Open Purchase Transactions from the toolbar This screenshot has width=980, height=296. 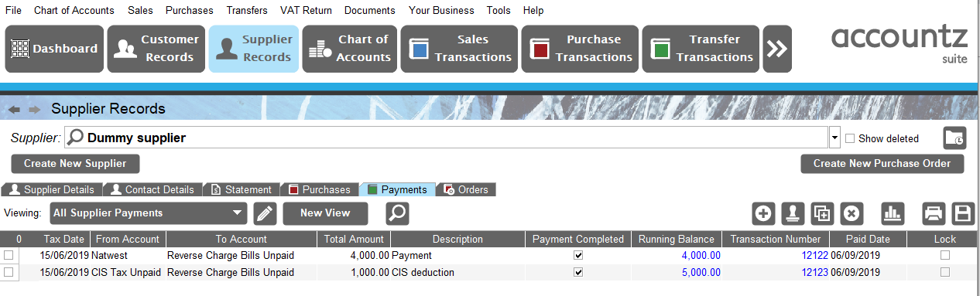coord(580,49)
